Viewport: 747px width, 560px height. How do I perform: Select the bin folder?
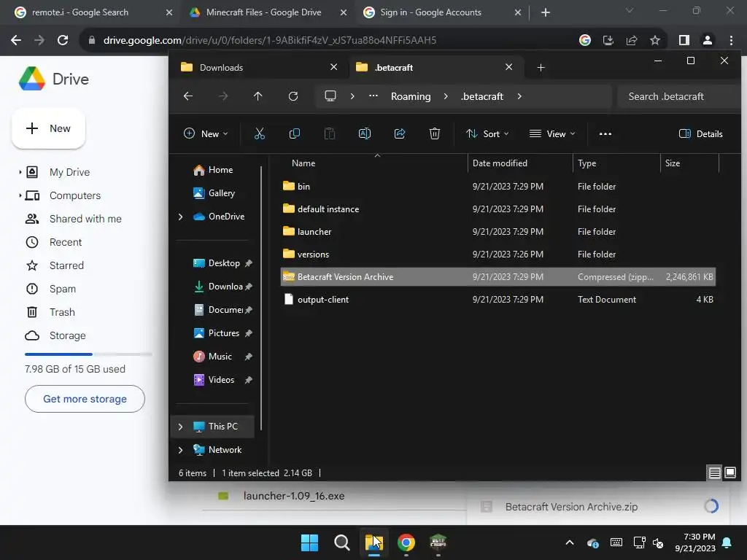coord(498,186)
